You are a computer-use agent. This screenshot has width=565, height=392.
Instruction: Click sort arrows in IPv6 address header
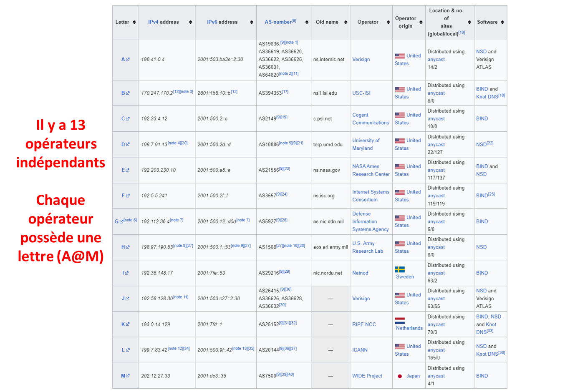tap(252, 23)
